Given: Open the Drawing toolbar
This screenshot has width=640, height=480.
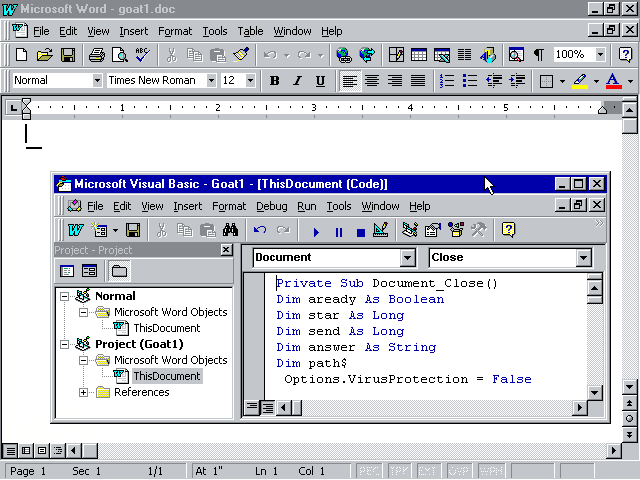Looking at the screenshot, I should click(x=488, y=55).
